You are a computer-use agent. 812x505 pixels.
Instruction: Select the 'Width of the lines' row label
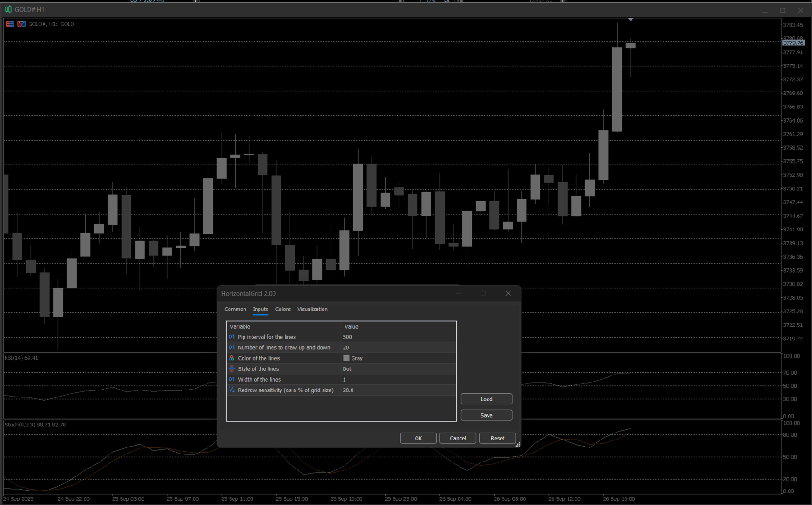click(259, 380)
